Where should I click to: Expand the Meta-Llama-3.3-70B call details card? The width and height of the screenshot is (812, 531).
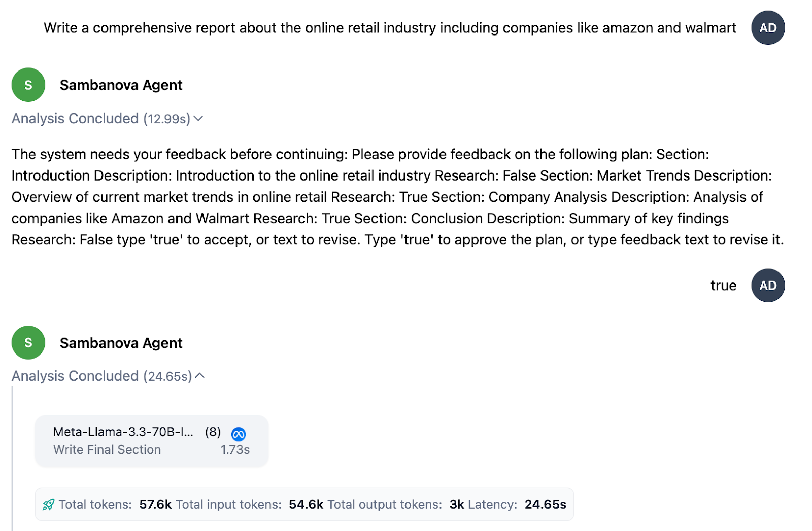pos(151,441)
